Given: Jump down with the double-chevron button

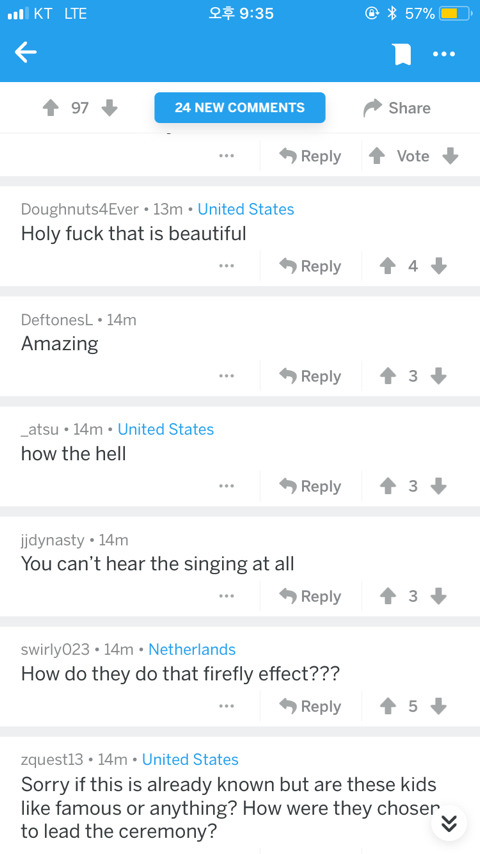Looking at the screenshot, I should click(449, 825).
